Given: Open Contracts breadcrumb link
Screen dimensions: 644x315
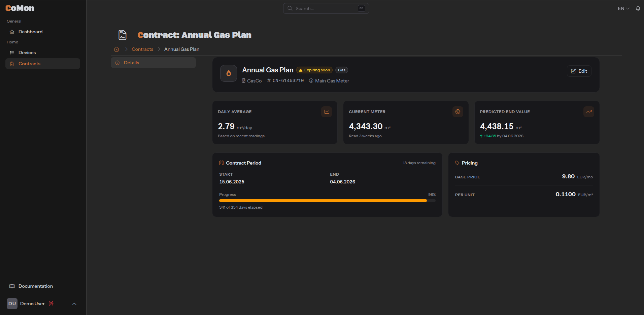Looking at the screenshot, I should (142, 49).
